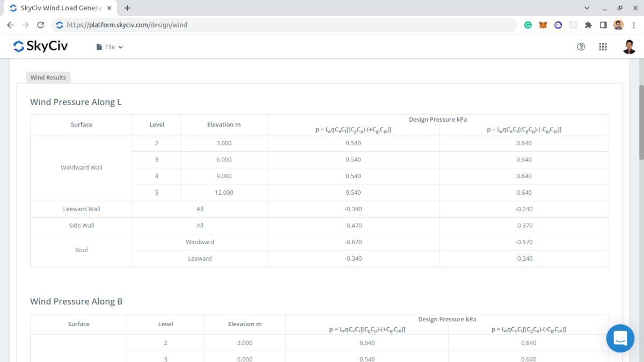
Task: Click the Leeward Wall surface cell
Action: point(82,209)
